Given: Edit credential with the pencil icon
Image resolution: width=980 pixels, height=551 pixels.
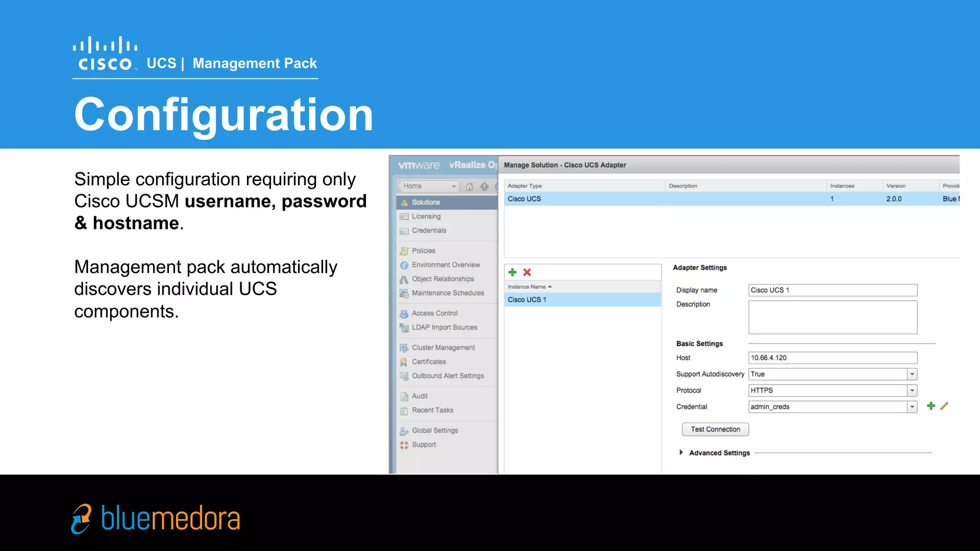Looking at the screenshot, I should tap(944, 406).
